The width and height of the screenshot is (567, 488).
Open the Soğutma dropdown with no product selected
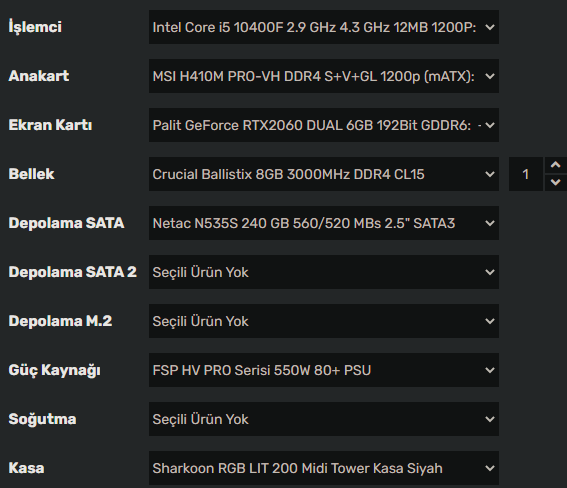click(324, 419)
